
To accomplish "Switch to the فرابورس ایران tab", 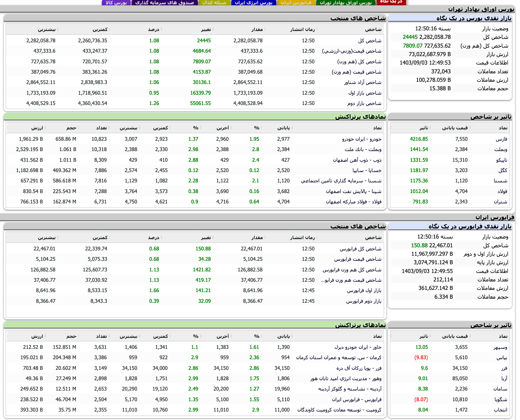I will pyautogui.click(x=297, y=3).
